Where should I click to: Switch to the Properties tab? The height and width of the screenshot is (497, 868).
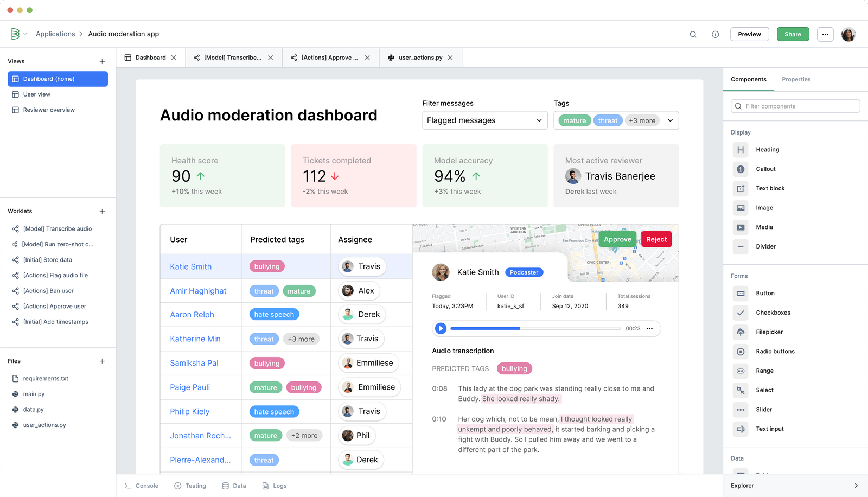click(x=796, y=79)
